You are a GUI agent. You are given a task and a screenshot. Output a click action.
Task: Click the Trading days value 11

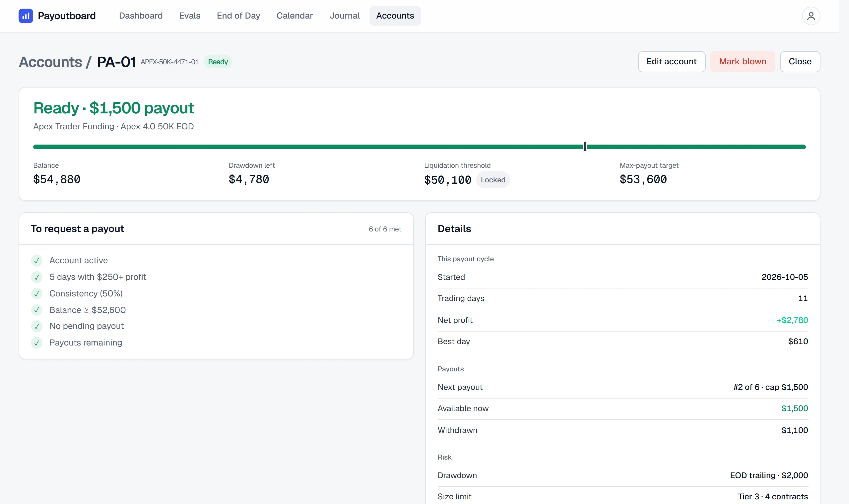pos(803,298)
